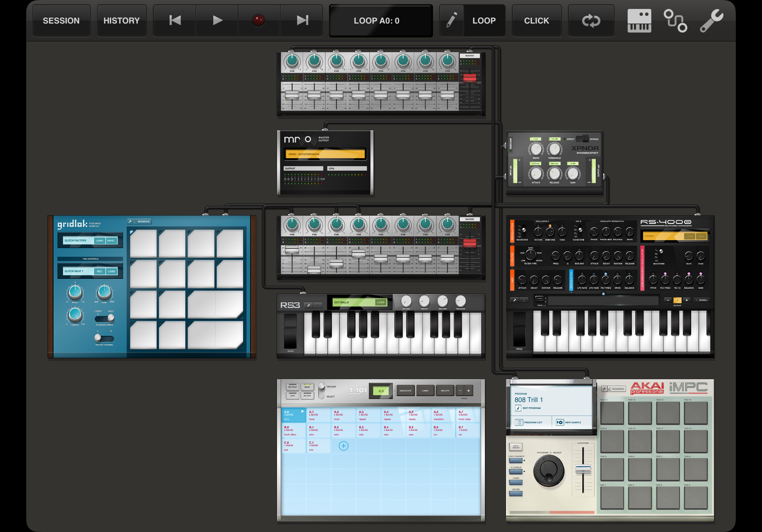Open the SESSION menu
This screenshot has height=532, width=762.
(x=61, y=20)
